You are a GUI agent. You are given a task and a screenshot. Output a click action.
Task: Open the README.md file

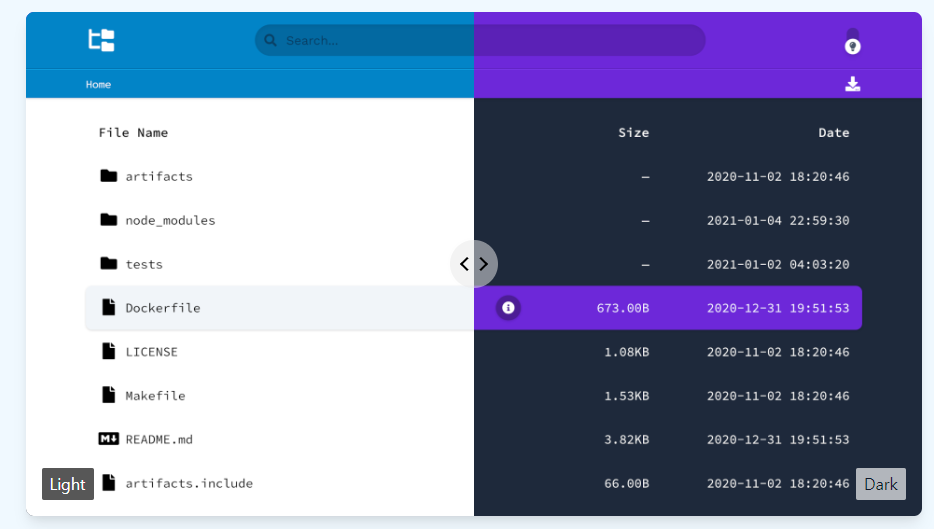point(159,440)
